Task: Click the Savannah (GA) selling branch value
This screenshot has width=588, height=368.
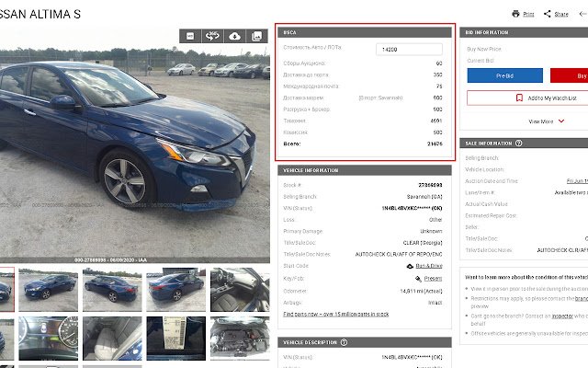Action: [x=424, y=197]
